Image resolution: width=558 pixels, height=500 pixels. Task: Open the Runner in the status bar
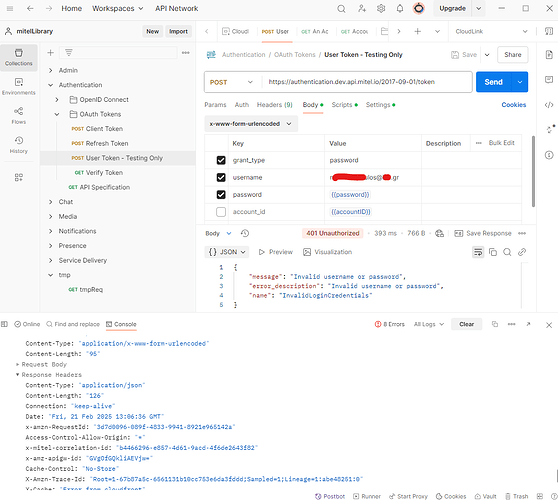click(x=367, y=496)
